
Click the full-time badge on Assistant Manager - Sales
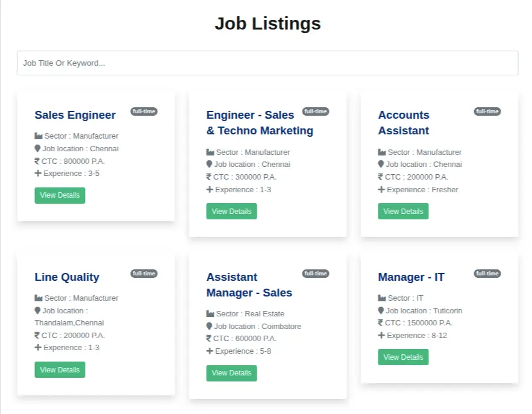(316, 273)
